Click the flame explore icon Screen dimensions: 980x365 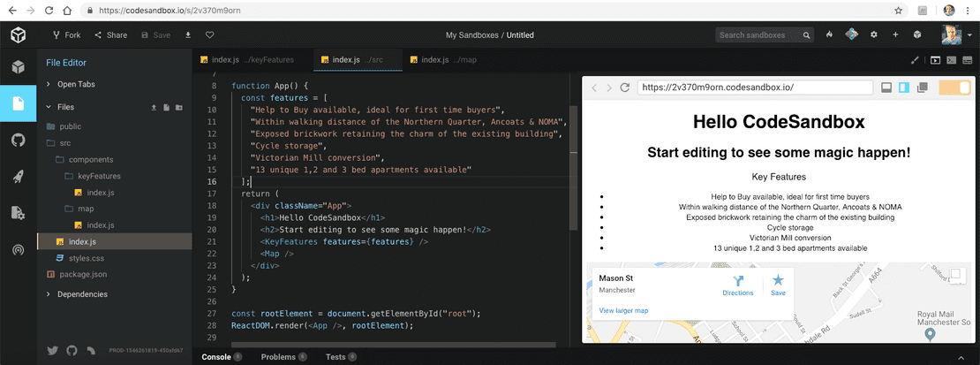coord(829,35)
